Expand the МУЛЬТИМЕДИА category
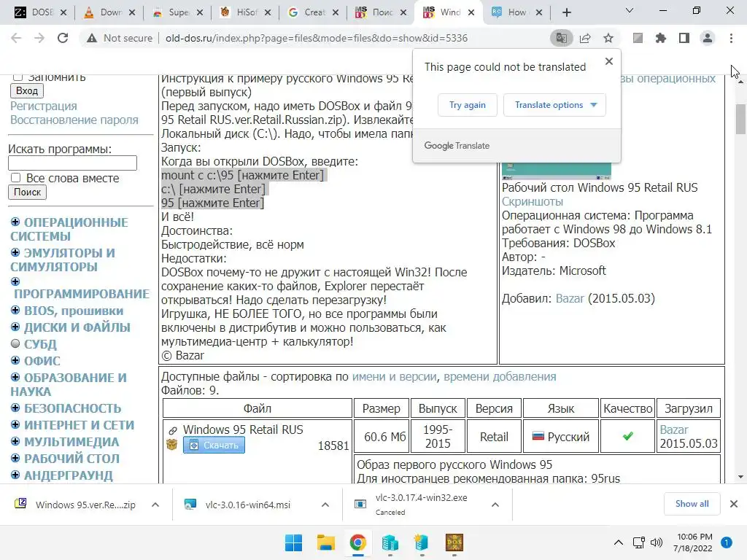This screenshot has width=747, height=560. click(15, 441)
